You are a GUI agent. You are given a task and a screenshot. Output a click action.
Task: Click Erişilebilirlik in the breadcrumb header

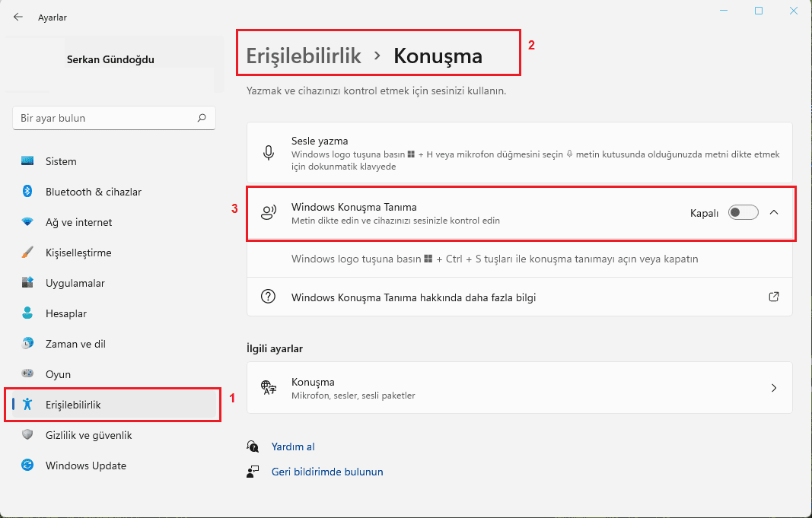[x=304, y=56]
